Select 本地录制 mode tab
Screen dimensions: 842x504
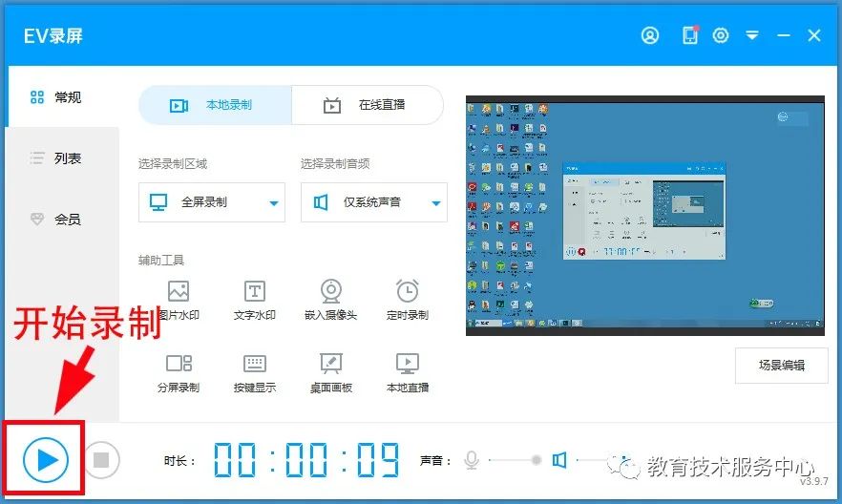click(x=216, y=105)
